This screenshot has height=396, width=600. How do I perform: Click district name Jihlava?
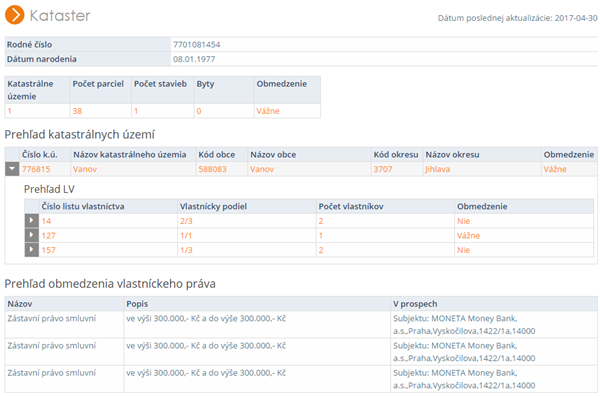pos(437,169)
